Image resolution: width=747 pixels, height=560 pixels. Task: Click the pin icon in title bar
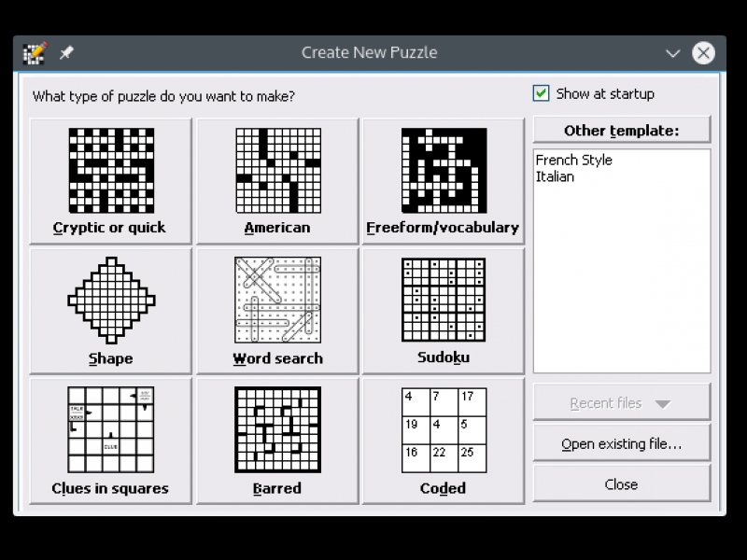pyautogui.click(x=66, y=53)
